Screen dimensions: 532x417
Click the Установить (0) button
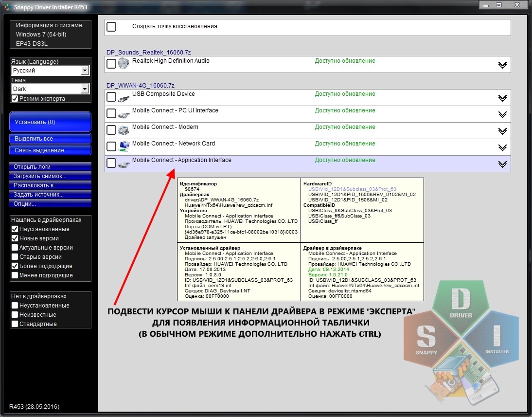50,122
